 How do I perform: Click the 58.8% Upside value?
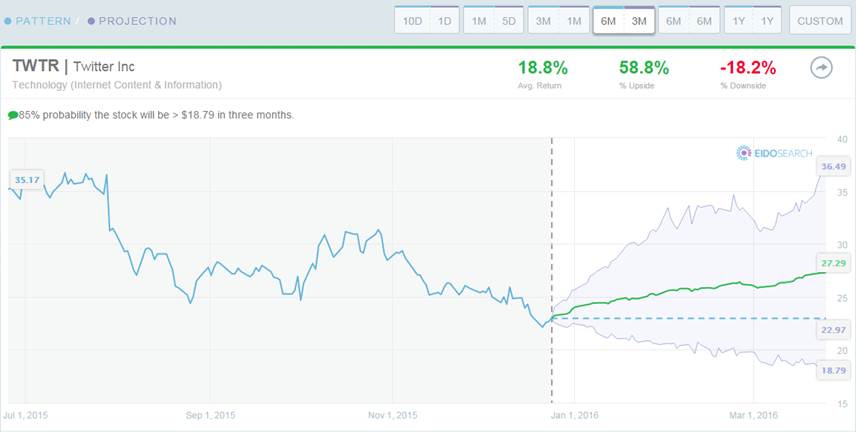(x=644, y=68)
